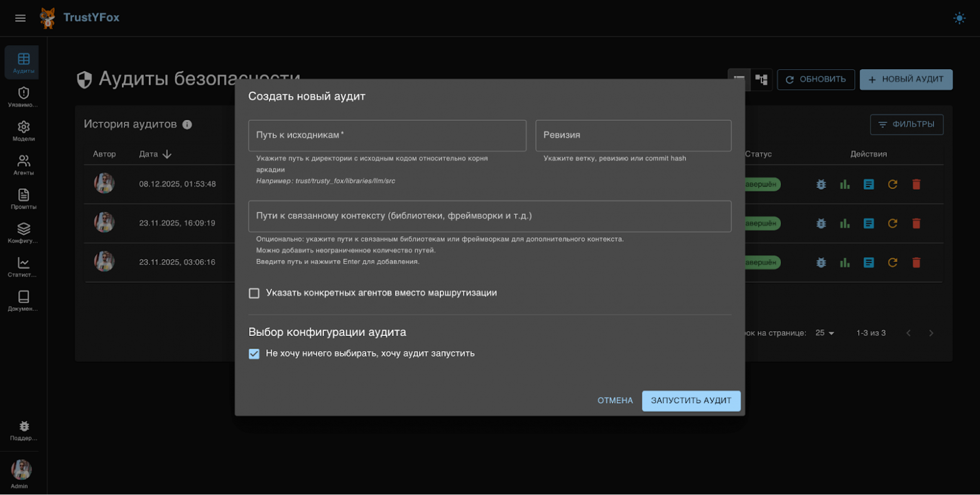The height and width of the screenshot is (495, 980).
Task: Cancel the dialog with ОТМЕНА
Action: click(615, 401)
